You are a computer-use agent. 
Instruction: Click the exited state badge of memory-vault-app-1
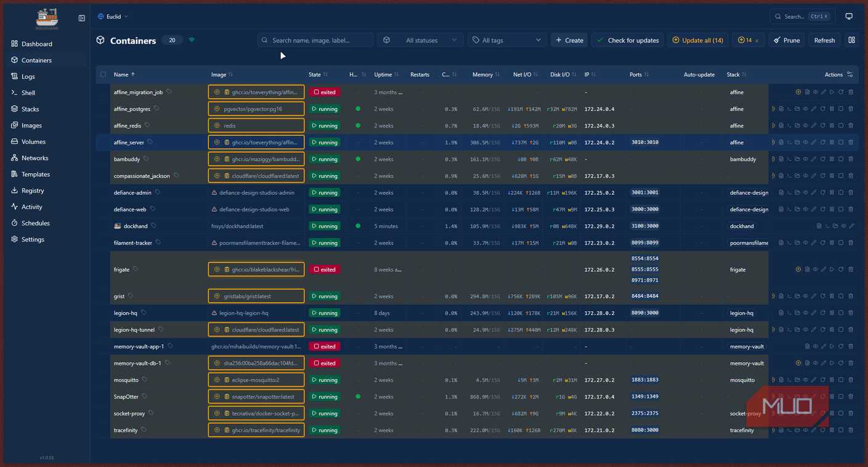(324, 347)
